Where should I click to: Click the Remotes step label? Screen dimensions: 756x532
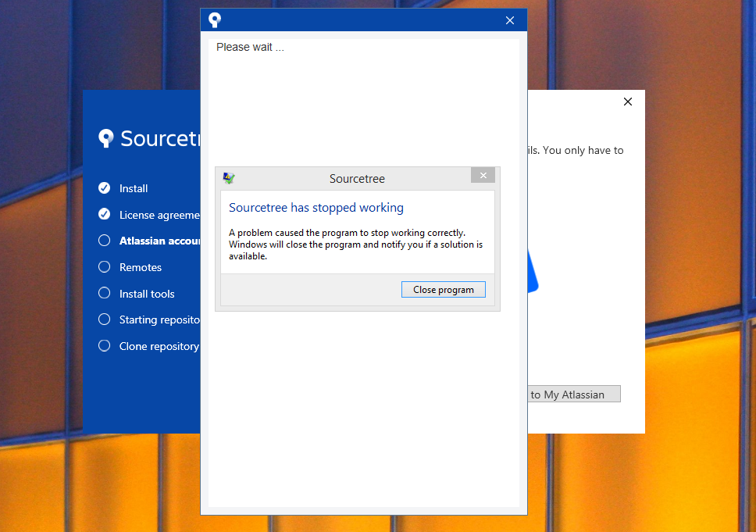click(141, 267)
